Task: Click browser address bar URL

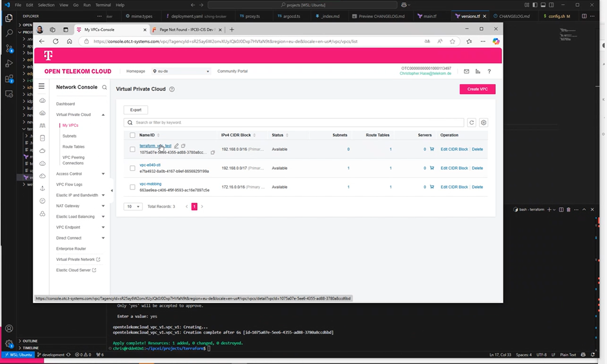Action: [225, 42]
